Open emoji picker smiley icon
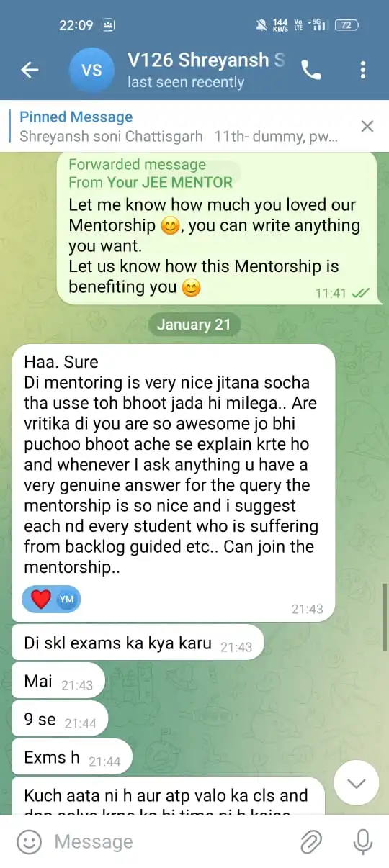This screenshot has width=389, height=868. tap(29, 841)
